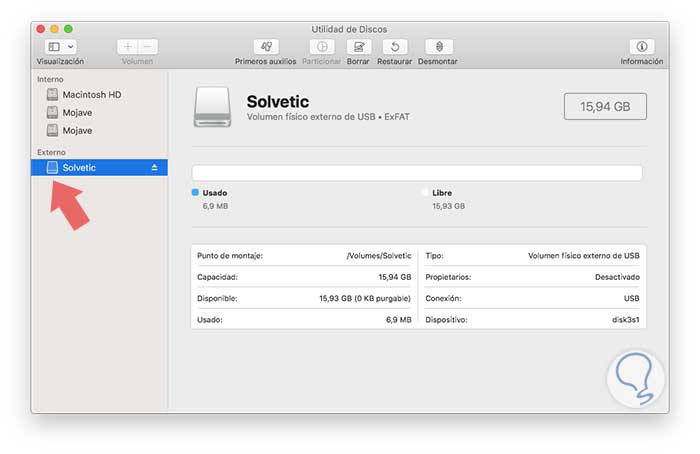Click the white Libre color indicator

pos(424,192)
